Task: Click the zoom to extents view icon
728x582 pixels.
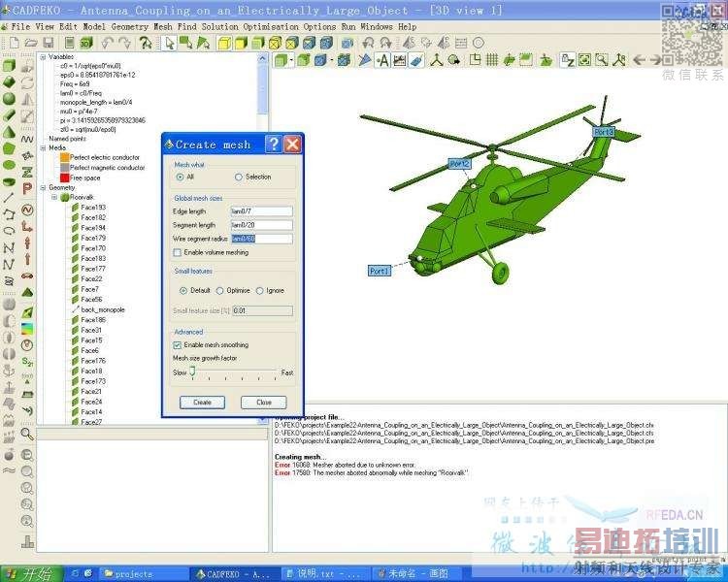Action: pos(584,60)
